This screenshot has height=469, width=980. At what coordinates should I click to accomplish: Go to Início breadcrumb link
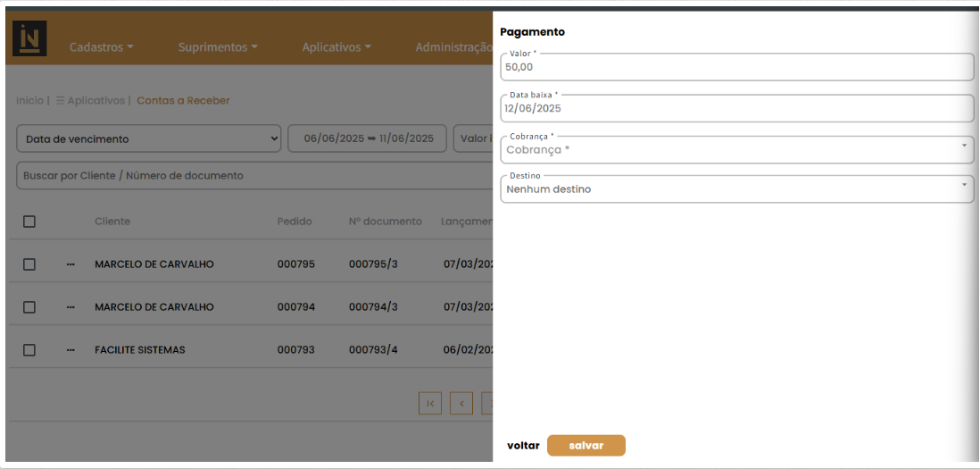click(30, 101)
